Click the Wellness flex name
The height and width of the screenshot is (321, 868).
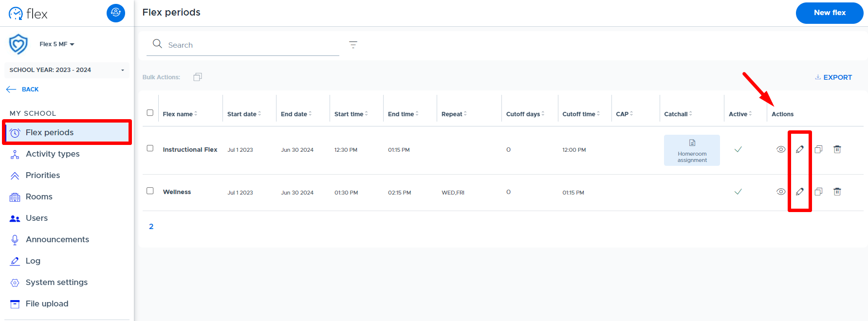point(177,192)
